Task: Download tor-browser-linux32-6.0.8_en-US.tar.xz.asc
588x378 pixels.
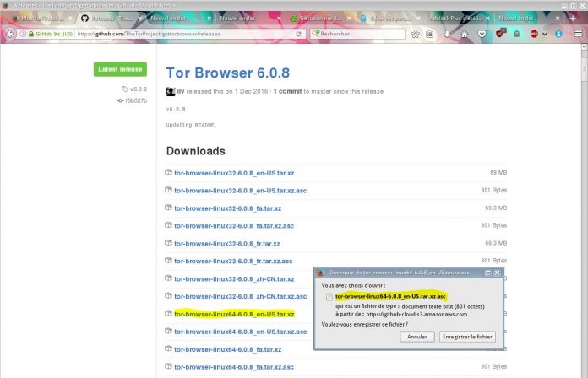Action: pyautogui.click(x=241, y=191)
